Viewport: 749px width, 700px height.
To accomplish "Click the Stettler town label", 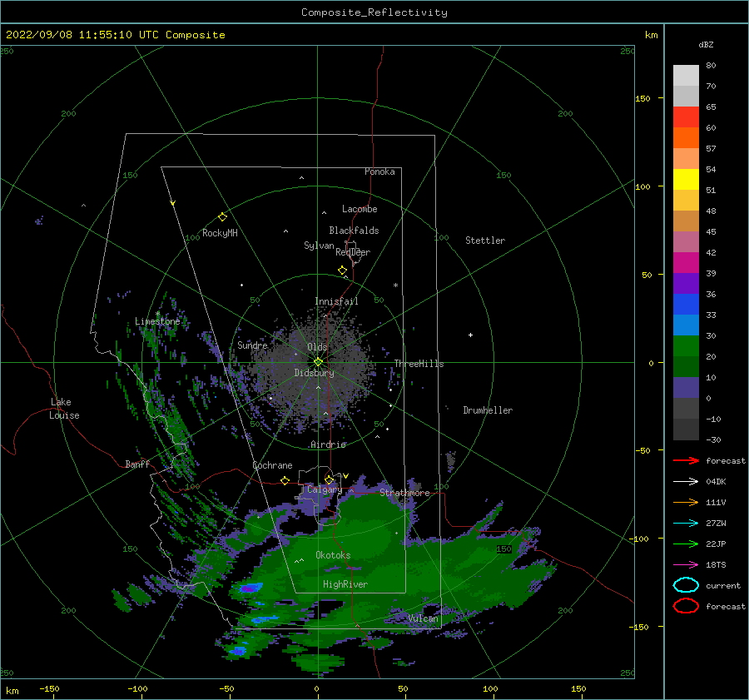I will coord(485,241).
